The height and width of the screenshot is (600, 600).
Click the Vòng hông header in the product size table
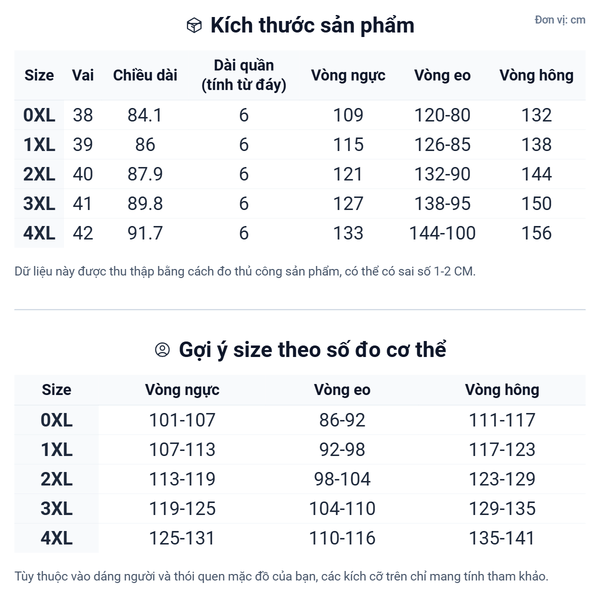pyautogui.click(x=536, y=75)
